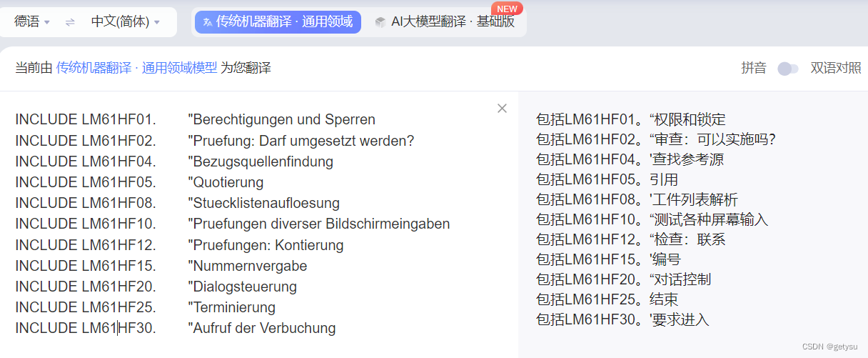This screenshot has width=868, height=358.
Task: Click source line "Nummernvergabe"
Action: (x=247, y=266)
